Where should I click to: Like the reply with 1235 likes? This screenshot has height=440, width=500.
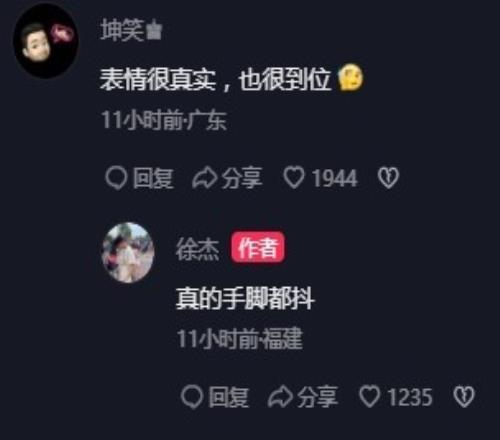[369, 396]
